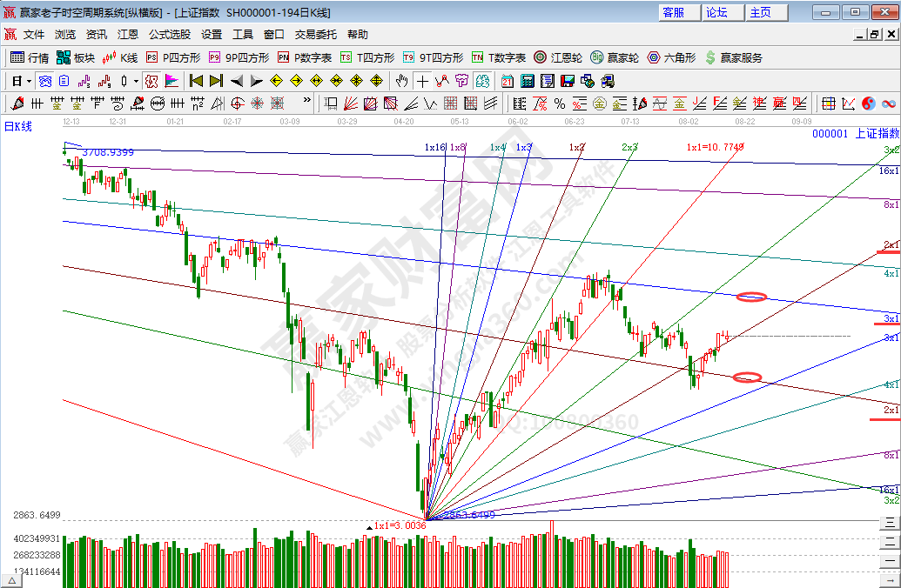The height and width of the screenshot is (588, 901).
Task: Click the 客服 customer service button
Action: (x=675, y=12)
